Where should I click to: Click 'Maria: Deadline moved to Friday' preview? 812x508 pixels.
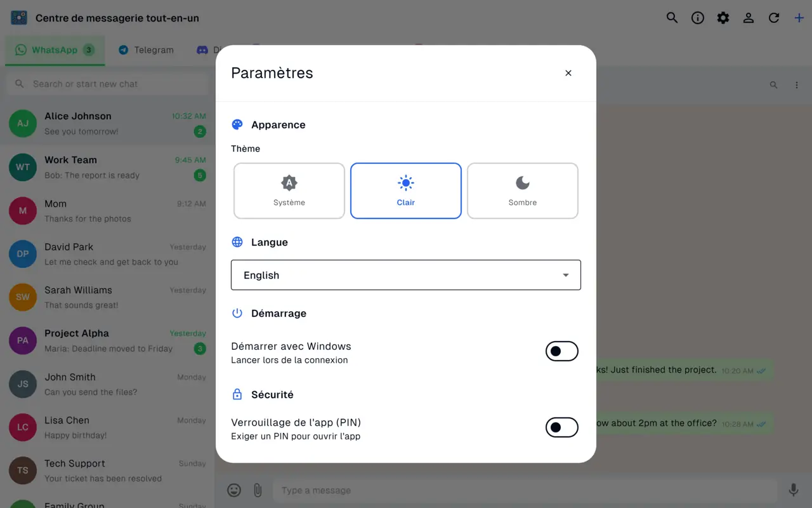pyautogui.click(x=108, y=349)
